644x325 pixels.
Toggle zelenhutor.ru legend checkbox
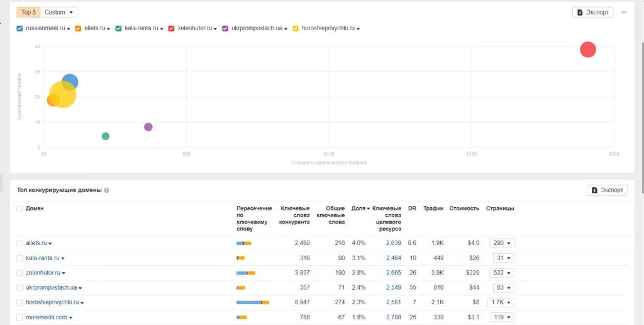click(171, 28)
